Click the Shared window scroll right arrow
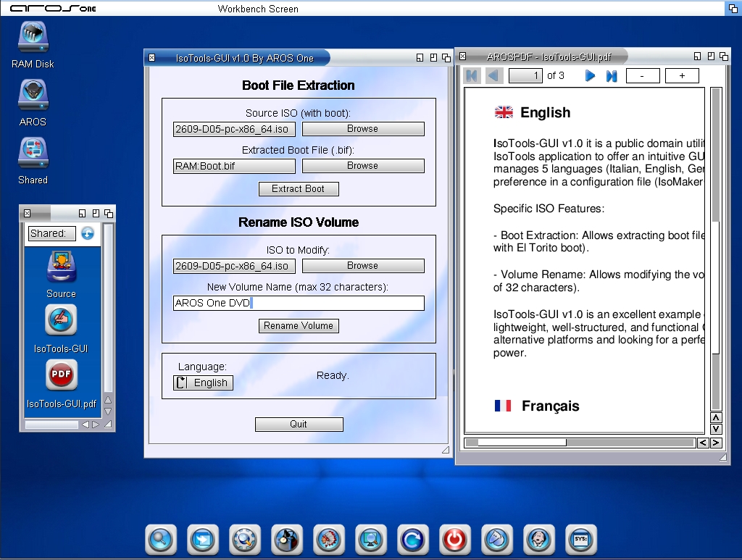Image resolution: width=742 pixels, height=560 pixels. (96, 425)
